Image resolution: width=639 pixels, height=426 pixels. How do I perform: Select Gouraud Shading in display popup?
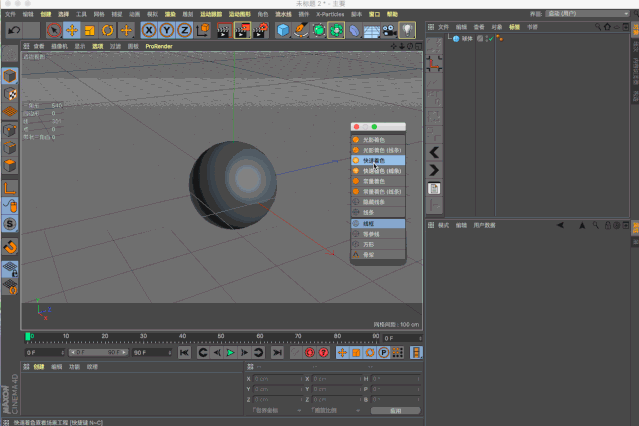point(378,140)
